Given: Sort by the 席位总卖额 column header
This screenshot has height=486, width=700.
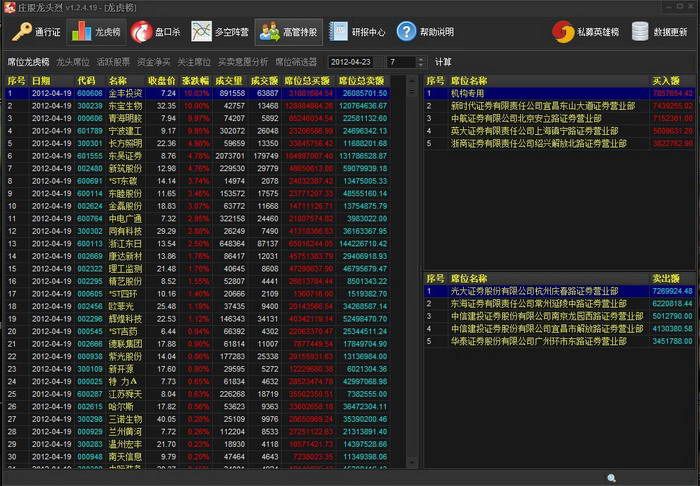Looking at the screenshot, I should [362, 81].
